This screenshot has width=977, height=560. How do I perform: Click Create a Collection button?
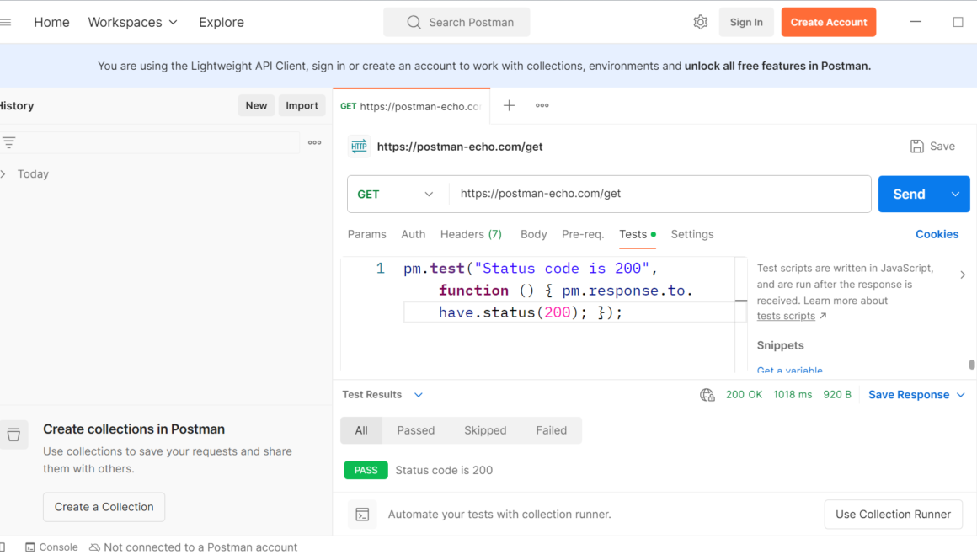[104, 507]
